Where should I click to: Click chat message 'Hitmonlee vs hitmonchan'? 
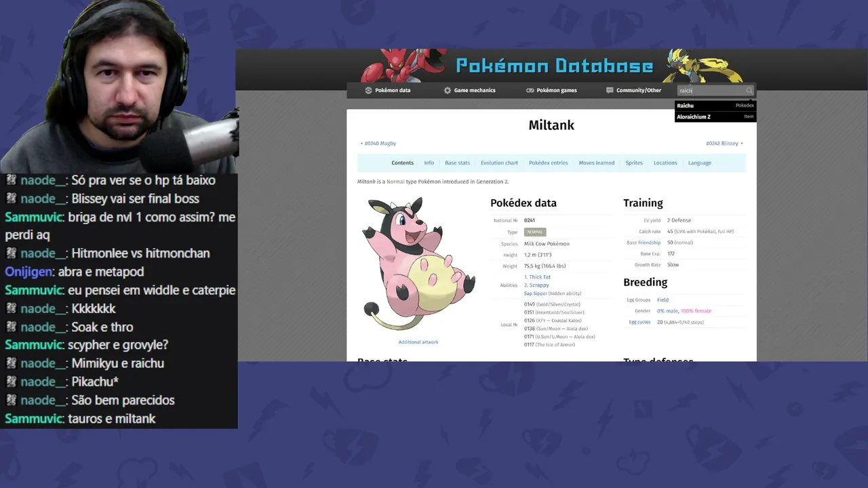click(x=140, y=253)
